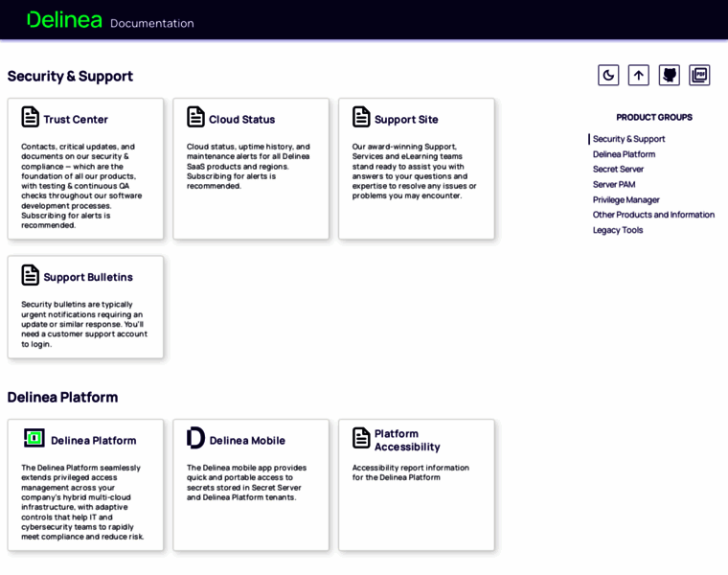Click the Support Bulletins document icon
Viewport: 728px width, 575px height.
coord(31,274)
